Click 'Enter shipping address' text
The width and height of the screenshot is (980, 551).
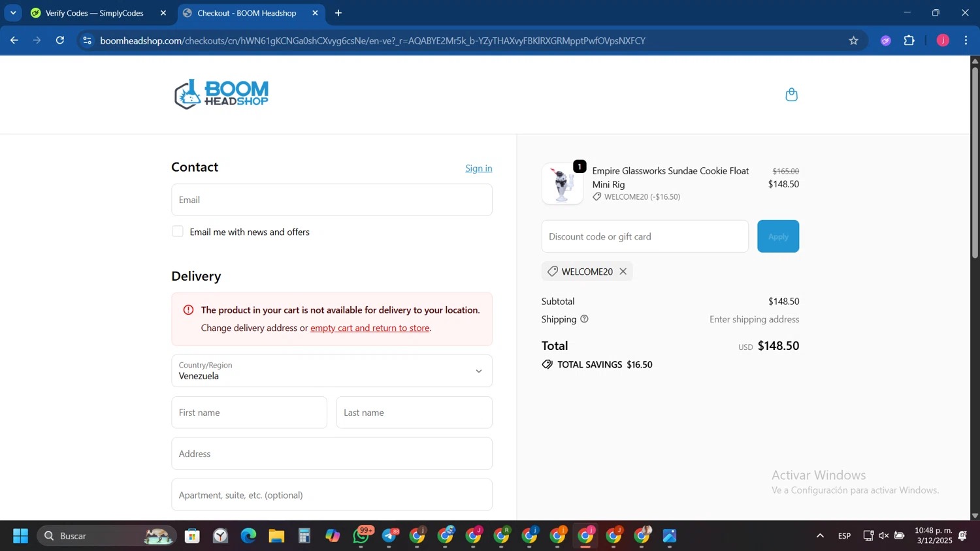pos(755,319)
